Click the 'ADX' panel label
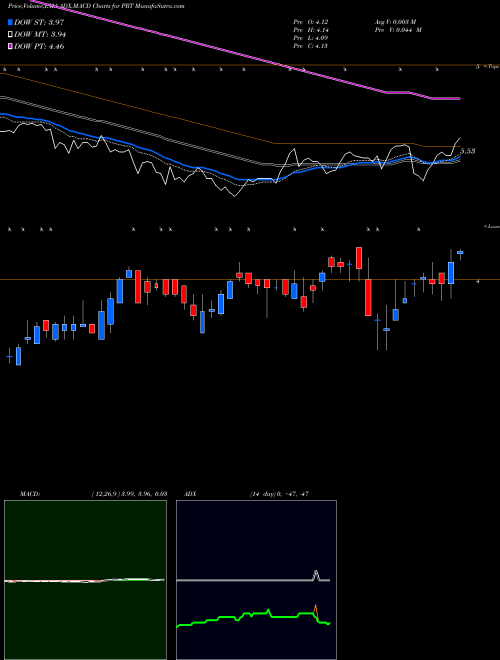Screen dimensions: 500x660 (x=190, y=494)
